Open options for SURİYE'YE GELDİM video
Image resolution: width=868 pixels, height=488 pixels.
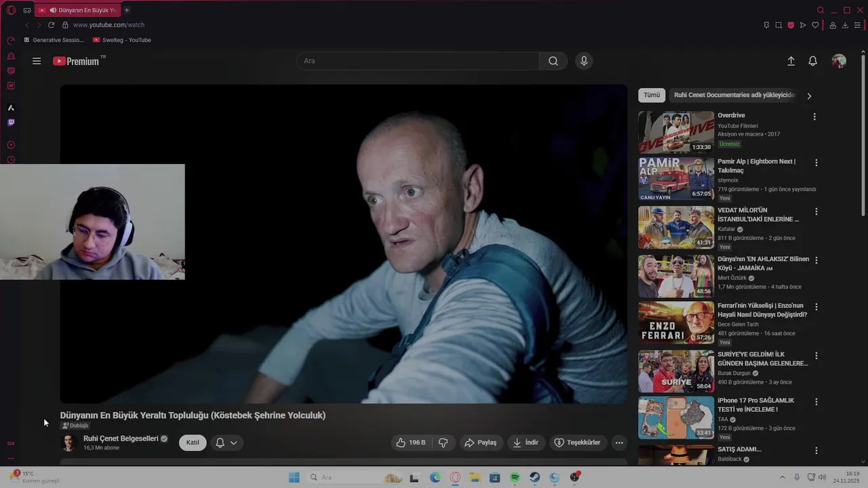pos(816,356)
